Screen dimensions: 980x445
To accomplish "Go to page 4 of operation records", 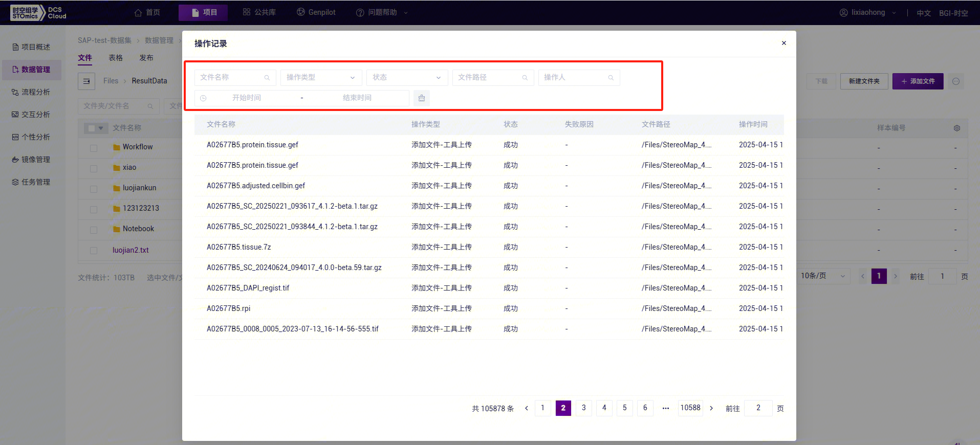I will [604, 408].
